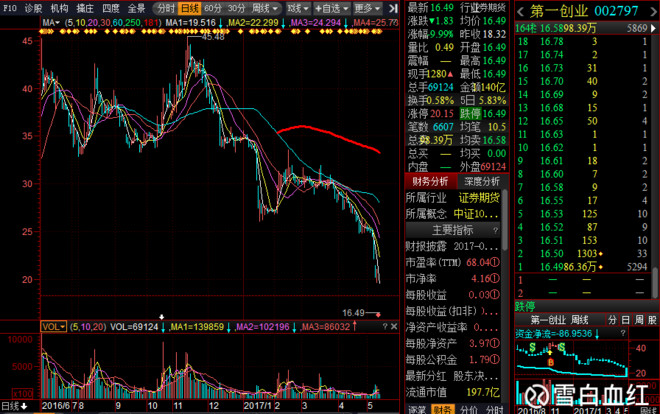Click the white down-arrow marker above VOL bar

[x=161, y=317]
